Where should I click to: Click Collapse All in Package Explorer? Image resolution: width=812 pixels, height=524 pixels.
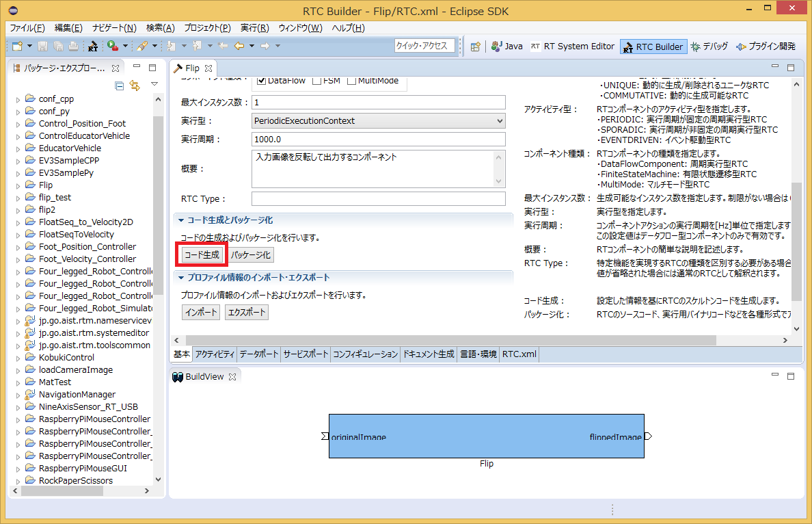click(x=119, y=86)
